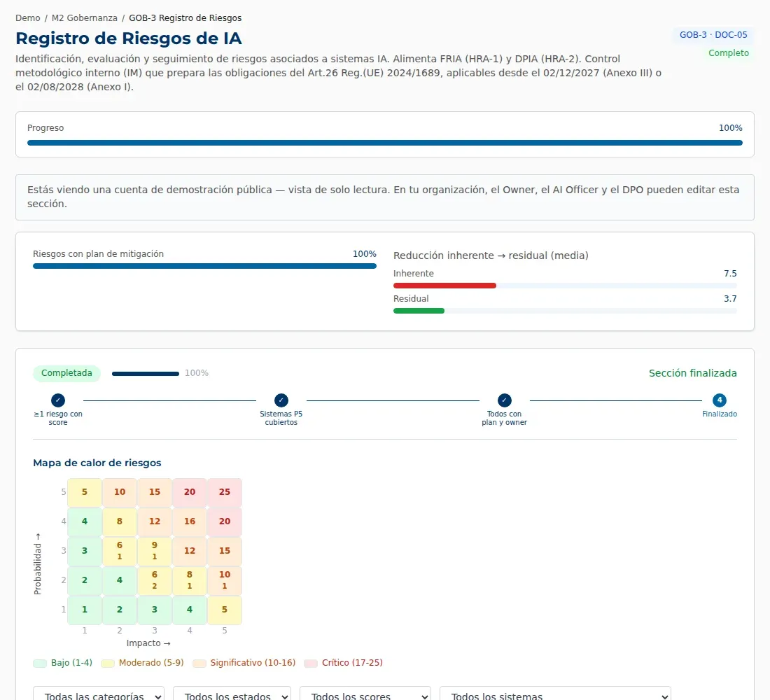Click the Reducción inherente → residual heading
The width and height of the screenshot is (770, 700).
(x=491, y=255)
